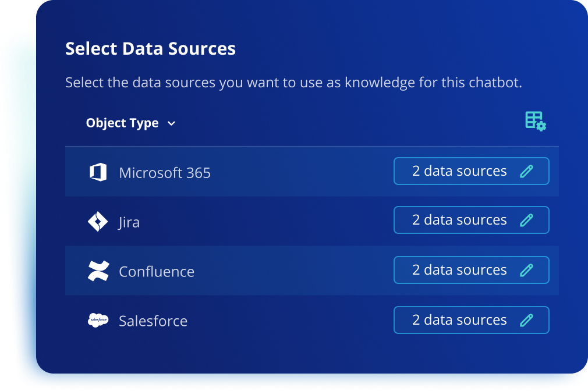Open the table column settings icon
Screen dimensions: 588x391
click(536, 122)
